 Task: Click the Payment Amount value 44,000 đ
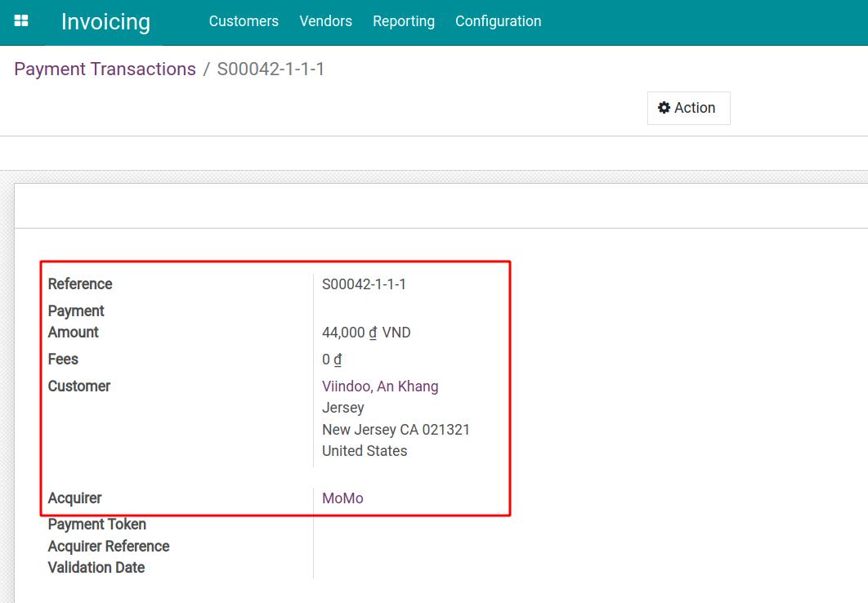347,332
